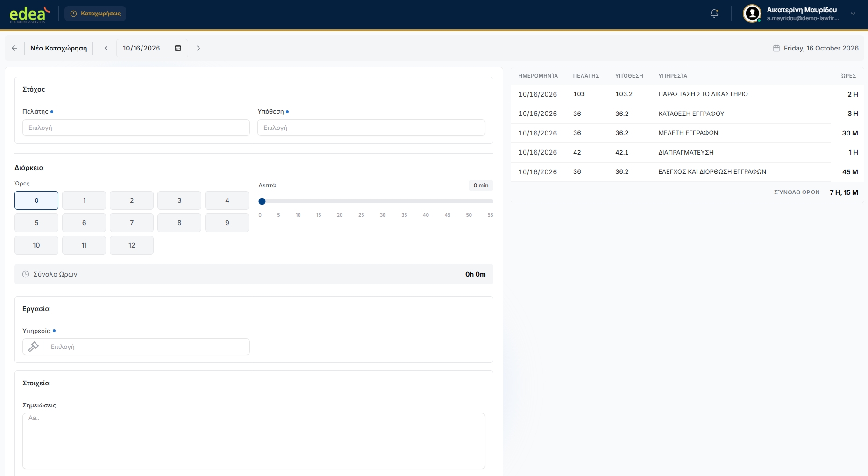Open the Καταχωρήσεις menu item
Image resolution: width=868 pixels, height=476 pixels.
pos(95,14)
